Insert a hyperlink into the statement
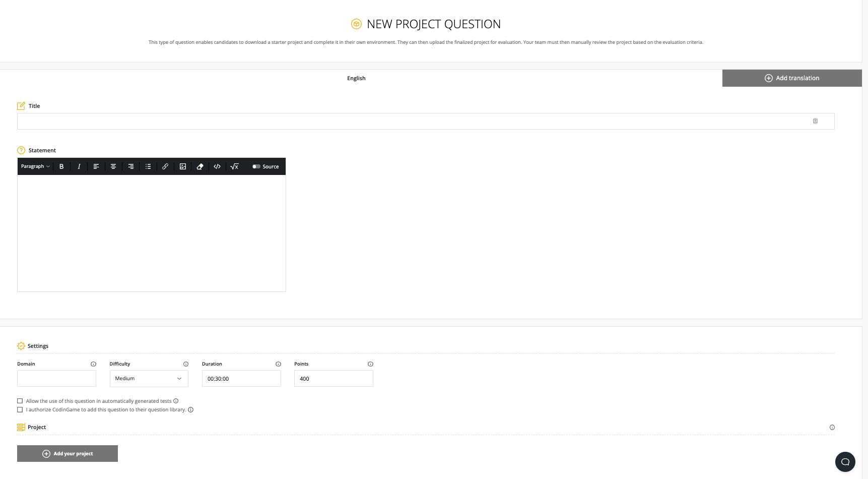 pos(165,166)
